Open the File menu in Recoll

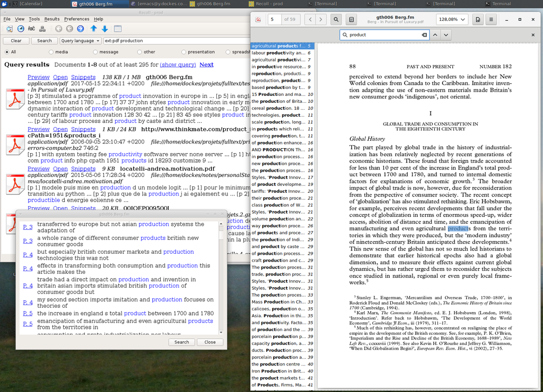coord(7,19)
